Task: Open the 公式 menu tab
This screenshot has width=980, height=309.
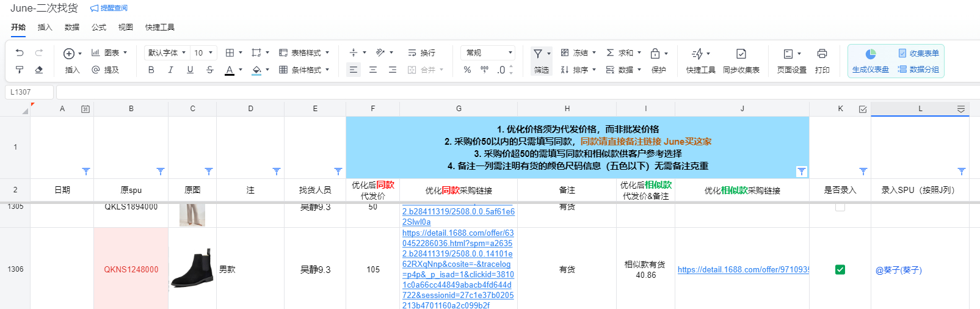Action: click(99, 27)
